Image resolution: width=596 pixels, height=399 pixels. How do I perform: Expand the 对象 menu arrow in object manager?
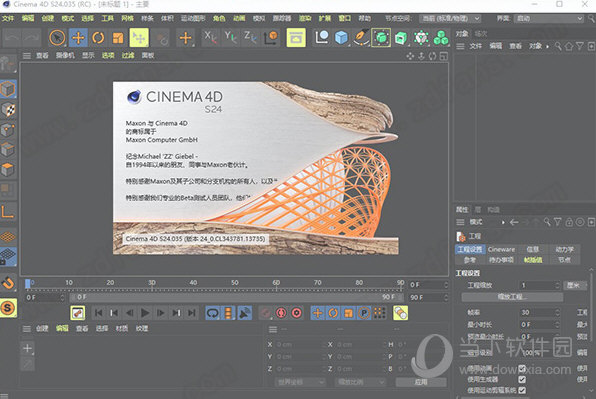tap(547, 46)
